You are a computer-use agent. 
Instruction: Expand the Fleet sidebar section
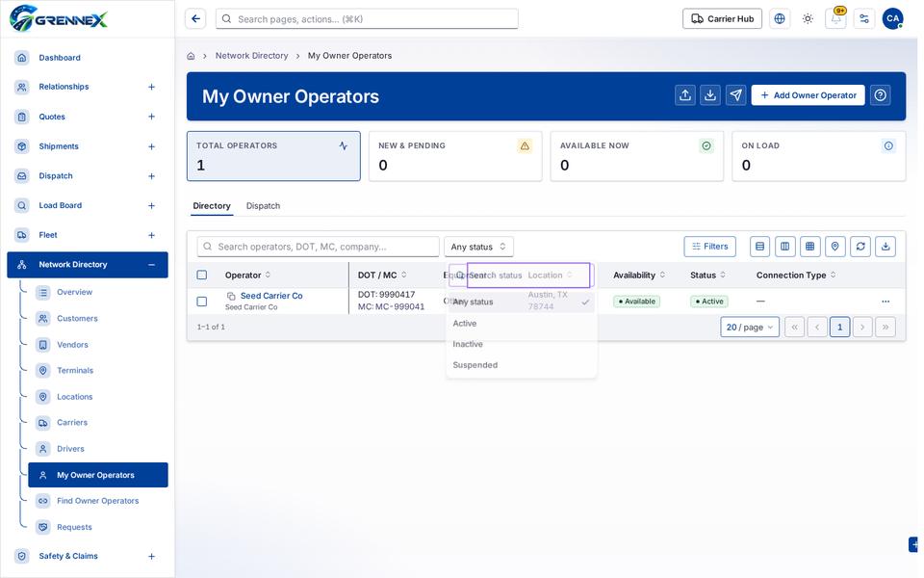click(151, 235)
